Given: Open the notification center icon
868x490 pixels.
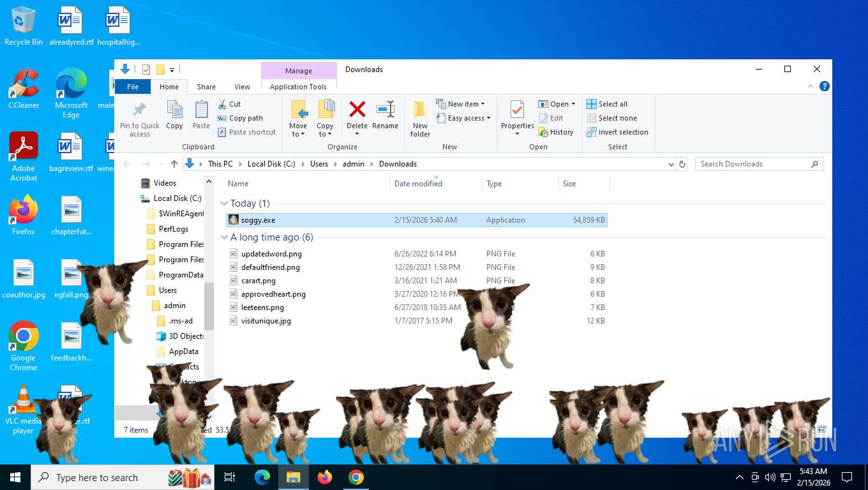Looking at the screenshot, I should coord(847,477).
